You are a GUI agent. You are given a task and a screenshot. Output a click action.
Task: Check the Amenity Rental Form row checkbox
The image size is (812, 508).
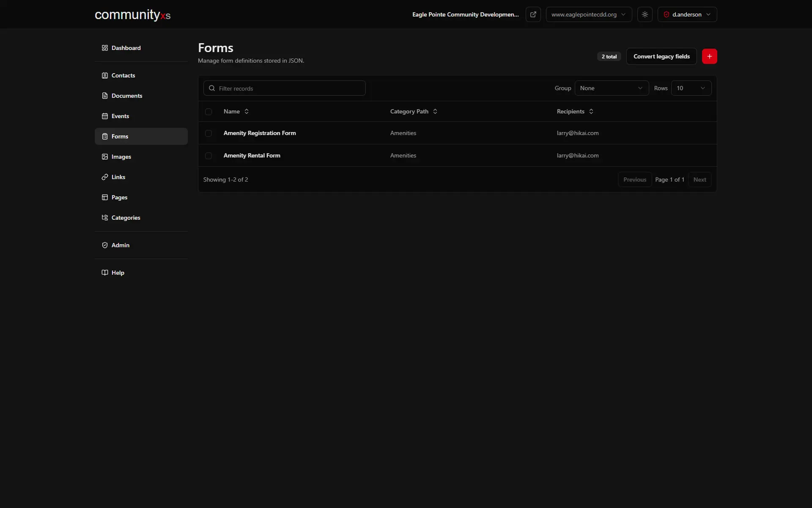(208, 156)
